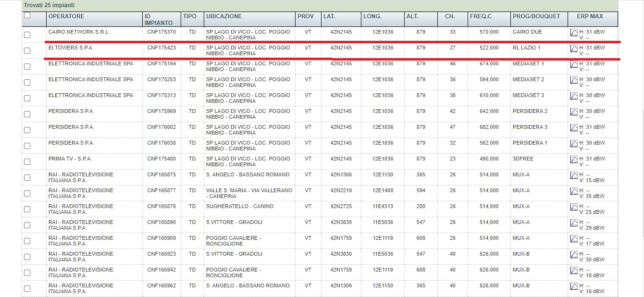Open ERP diagram icon for MEDIASET 2 row

pos(574,80)
